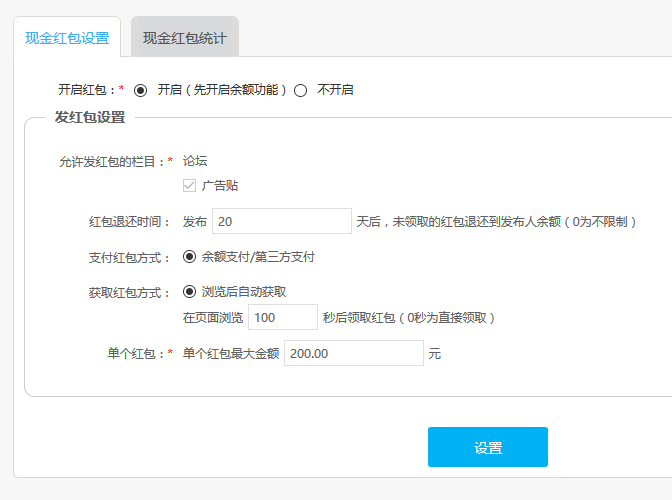Click the 红包退还时间 field label
The height and width of the screenshot is (500, 672).
point(129,222)
